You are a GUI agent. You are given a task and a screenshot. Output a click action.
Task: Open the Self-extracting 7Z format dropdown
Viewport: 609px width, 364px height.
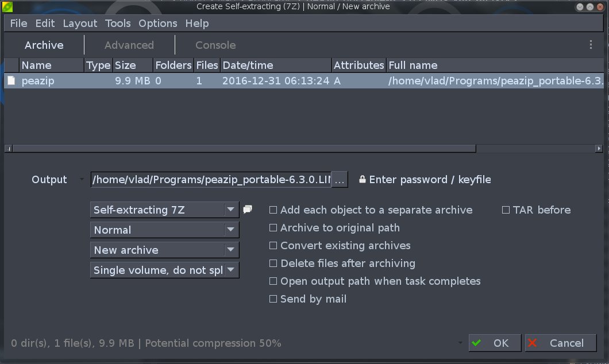pos(231,210)
